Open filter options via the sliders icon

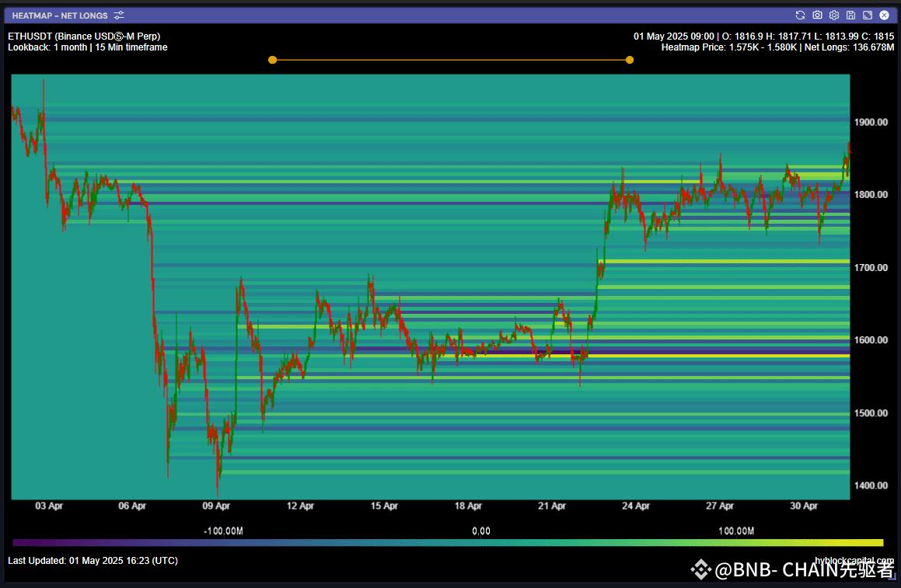pos(119,15)
